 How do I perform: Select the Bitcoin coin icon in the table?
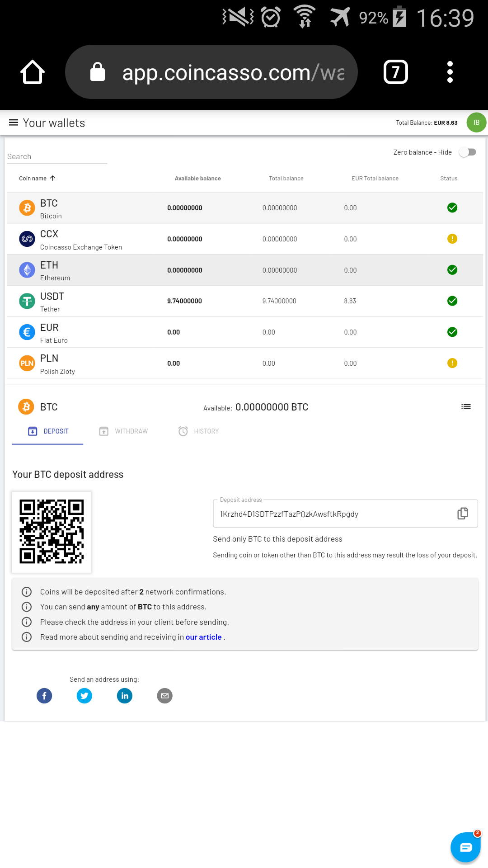pos(27,208)
